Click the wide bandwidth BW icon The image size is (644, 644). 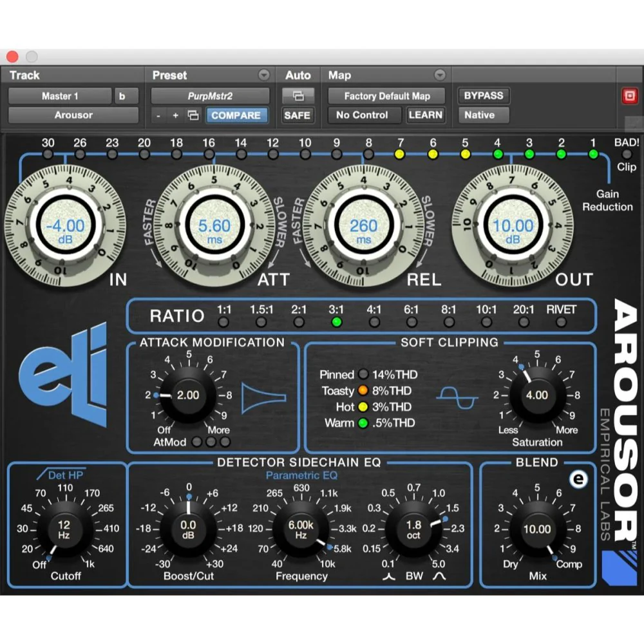point(439,576)
